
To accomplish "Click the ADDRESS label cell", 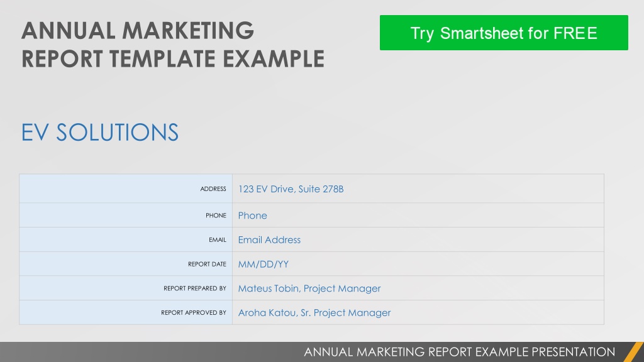I will (x=126, y=189).
